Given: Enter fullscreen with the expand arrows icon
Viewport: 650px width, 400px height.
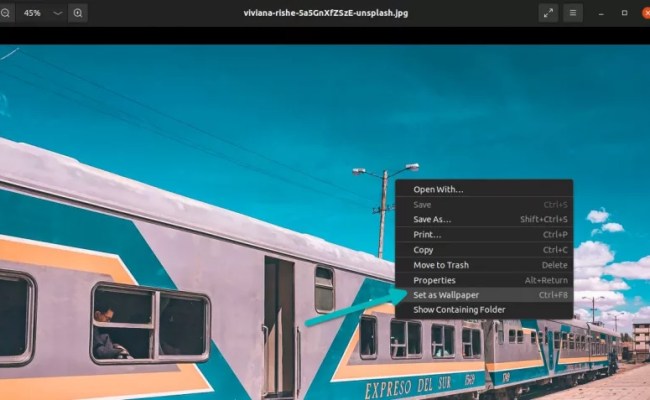Looking at the screenshot, I should coord(548,13).
